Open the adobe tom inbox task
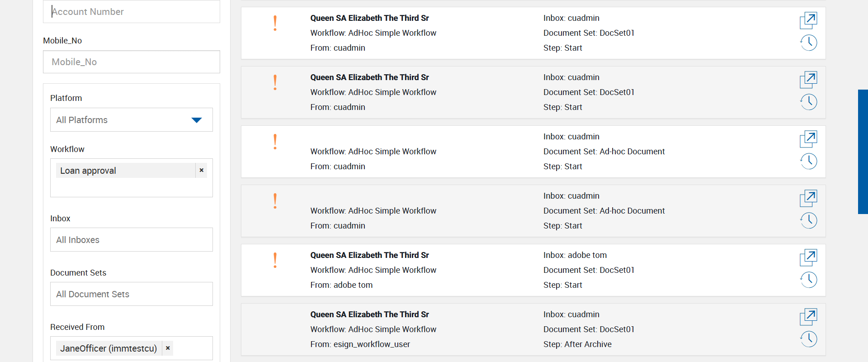This screenshot has height=362, width=868. [x=808, y=257]
